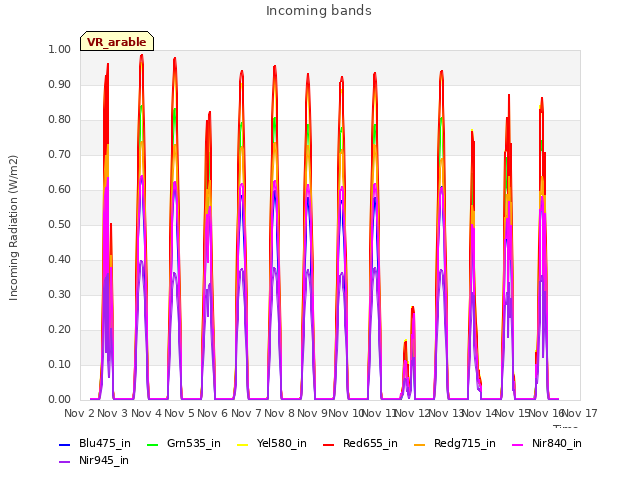Click the Blu475_in legend label

click(104, 443)
